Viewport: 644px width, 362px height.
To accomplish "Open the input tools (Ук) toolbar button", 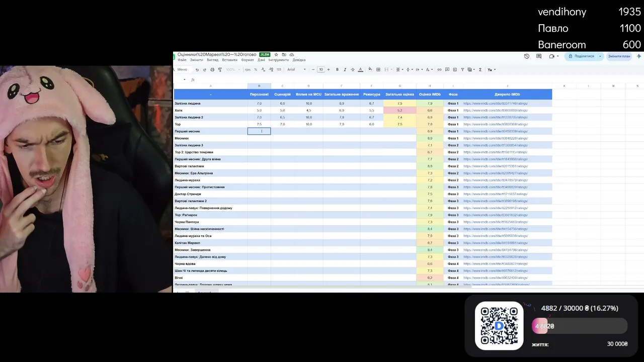I will (491, 69).
